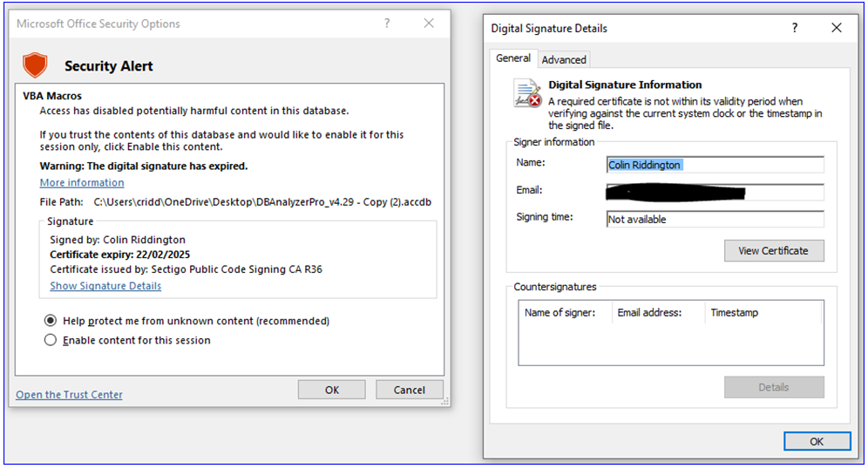This screenshot has width=868, height=469.
Task: Click the redacted Email field
Action: tap(715, 192)
